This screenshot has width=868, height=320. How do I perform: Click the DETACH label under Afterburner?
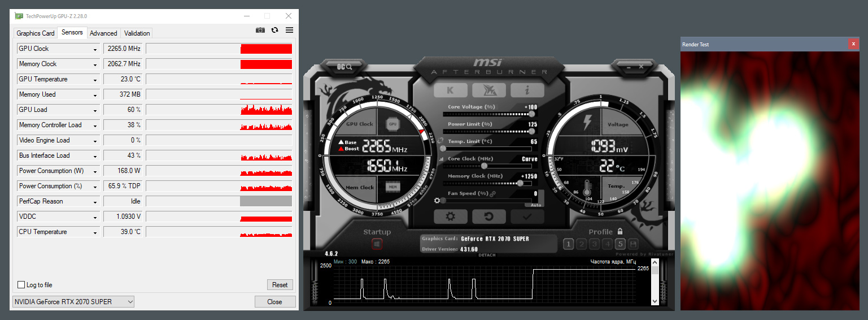tap(487, 255)
